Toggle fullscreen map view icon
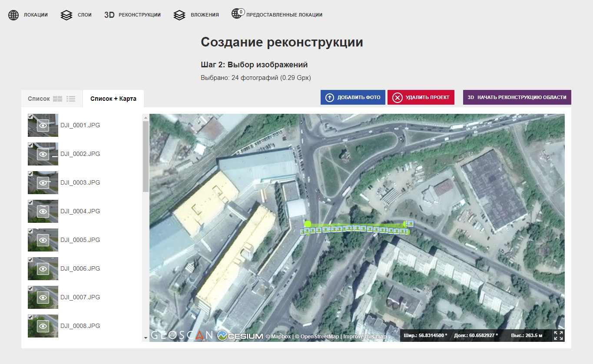The image size is (593, 364). click(558, 335)
